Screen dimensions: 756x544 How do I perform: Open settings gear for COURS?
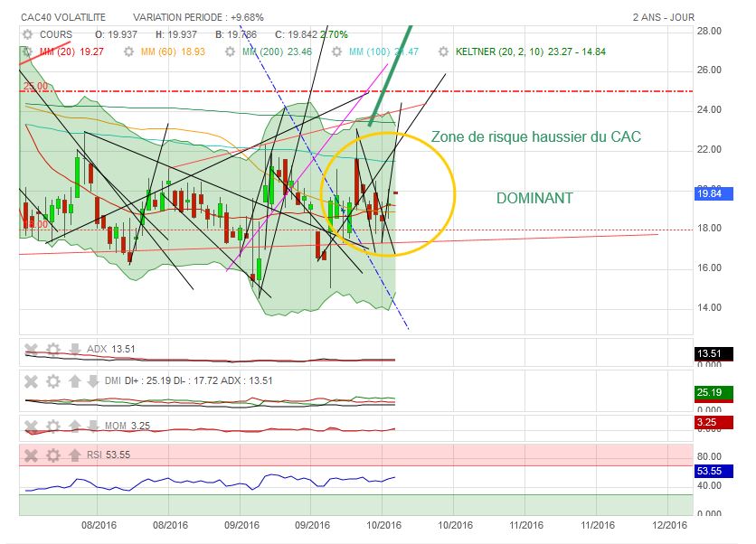tap(27, 34)
